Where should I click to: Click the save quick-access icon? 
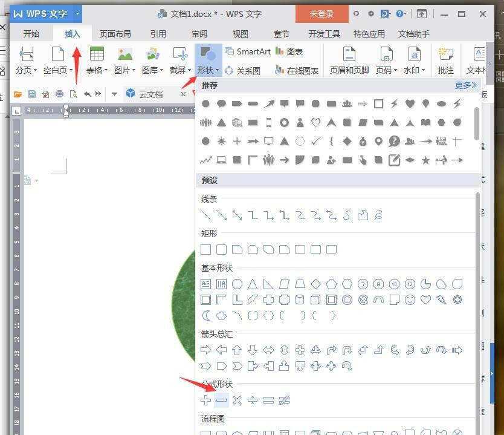[32, 94]
